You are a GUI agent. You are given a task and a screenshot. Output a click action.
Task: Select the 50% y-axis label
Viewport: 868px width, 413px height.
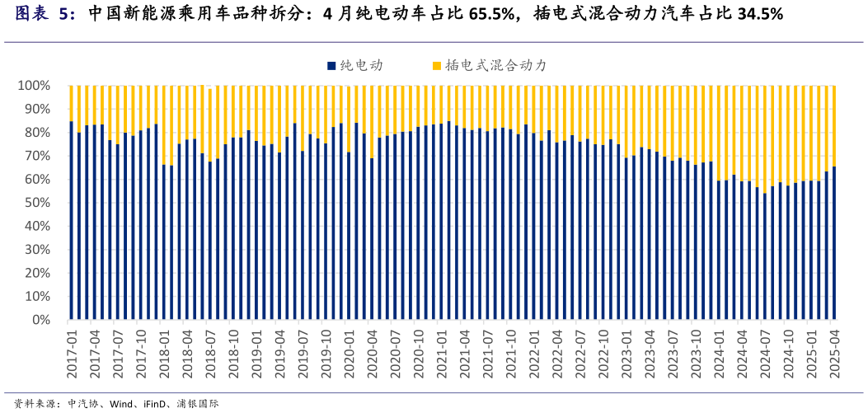37,203
